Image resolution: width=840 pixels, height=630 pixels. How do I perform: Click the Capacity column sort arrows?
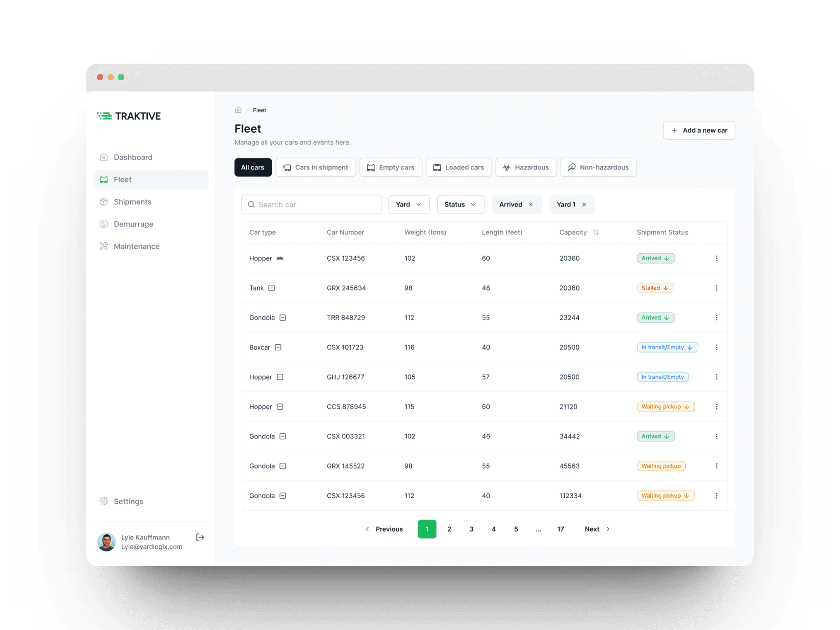[595, 232]
